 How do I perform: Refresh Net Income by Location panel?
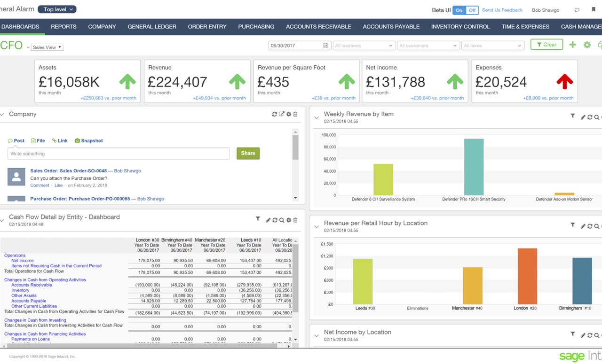tap(590, 335)
